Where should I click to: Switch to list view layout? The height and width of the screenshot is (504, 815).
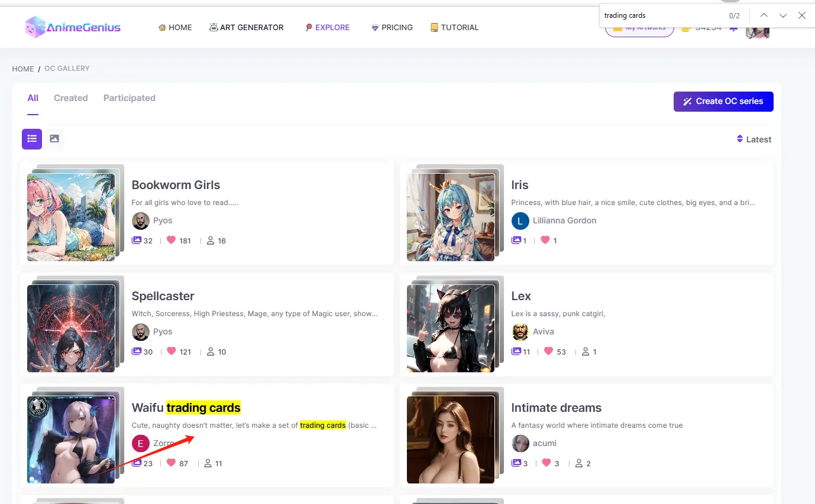[32, 139]
